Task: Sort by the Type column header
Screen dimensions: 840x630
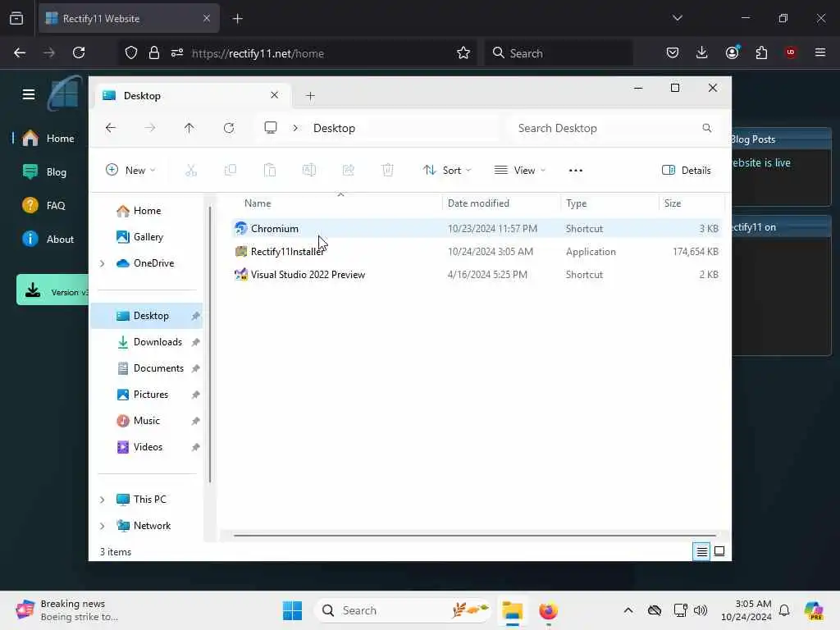Action: pyautogui.click(x=610, y=203)
